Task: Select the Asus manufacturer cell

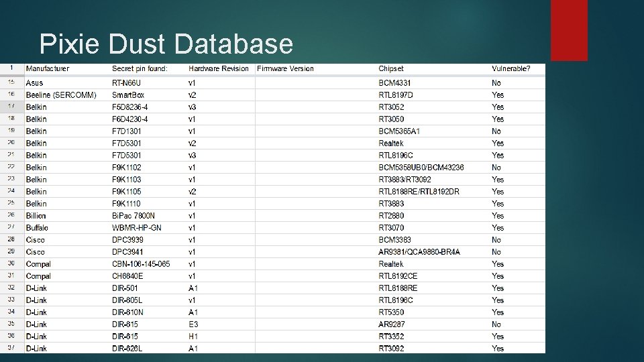Action: 34,83
